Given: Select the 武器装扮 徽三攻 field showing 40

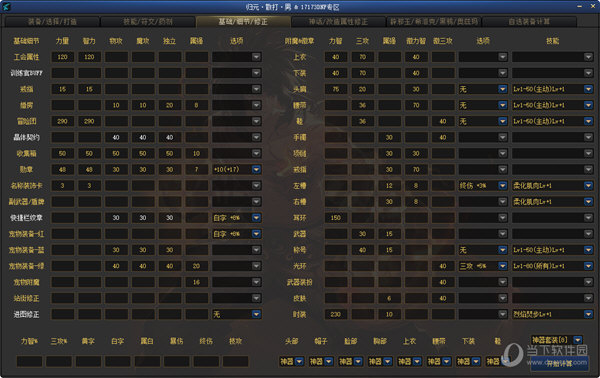Looking at the screenshot, I should pyautogui.click(x=443, y=282).
